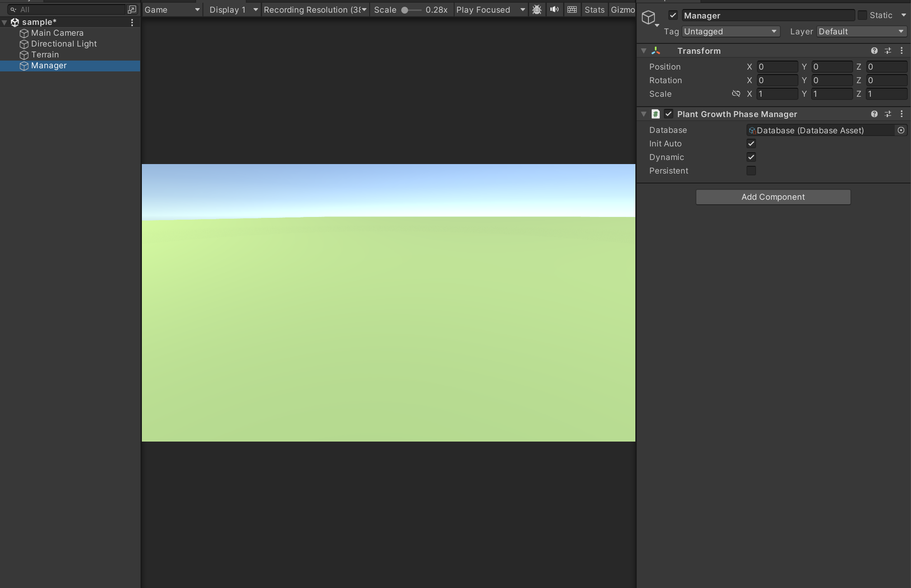Toggle the Gizmos button
The image size is (911, 588).
(x=622, y=9)
